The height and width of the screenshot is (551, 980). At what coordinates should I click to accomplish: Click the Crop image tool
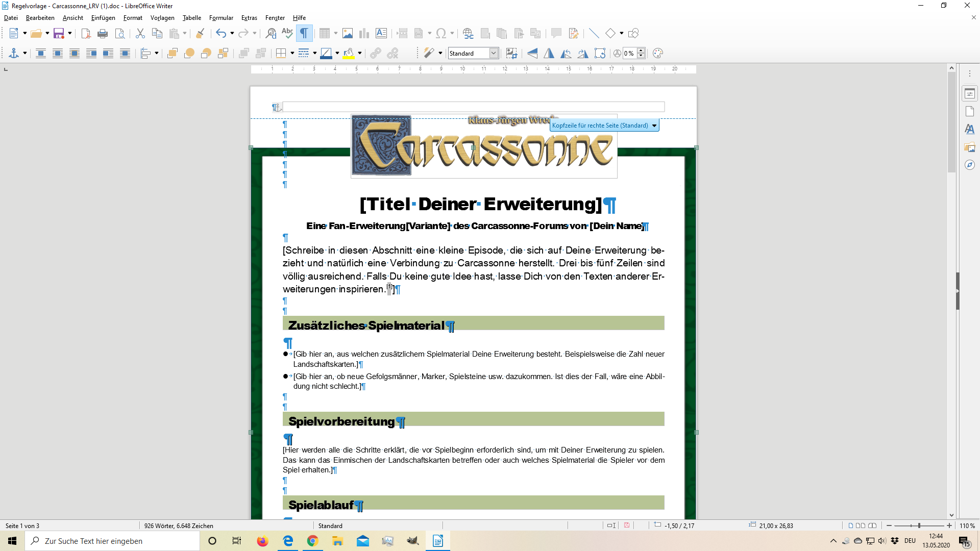[x=511, y=54]
